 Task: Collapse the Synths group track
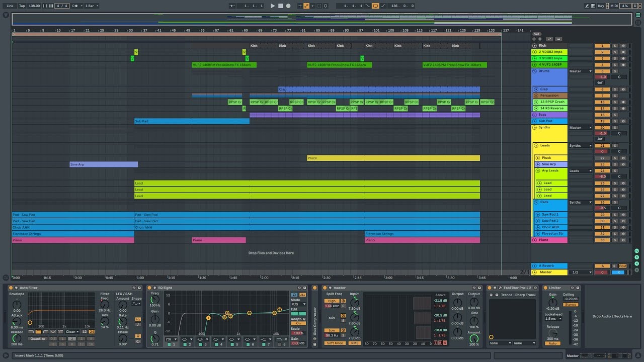535,127
